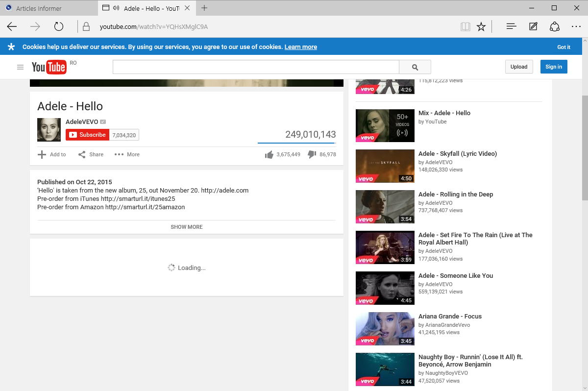
Task: Add this page to favorites
Action: (x=481, y=26)
